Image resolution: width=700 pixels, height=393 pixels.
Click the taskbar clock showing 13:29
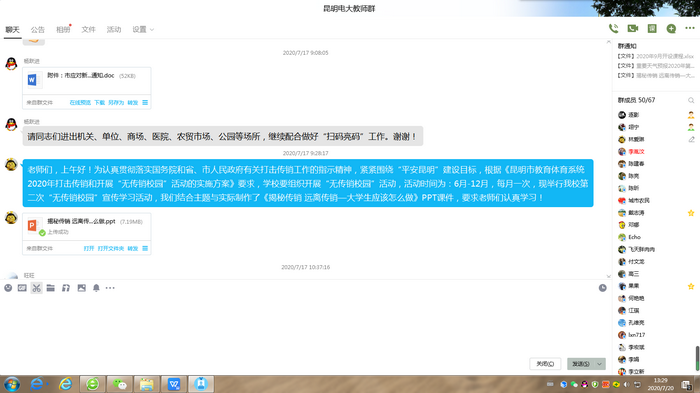click(x=660, y=384)
